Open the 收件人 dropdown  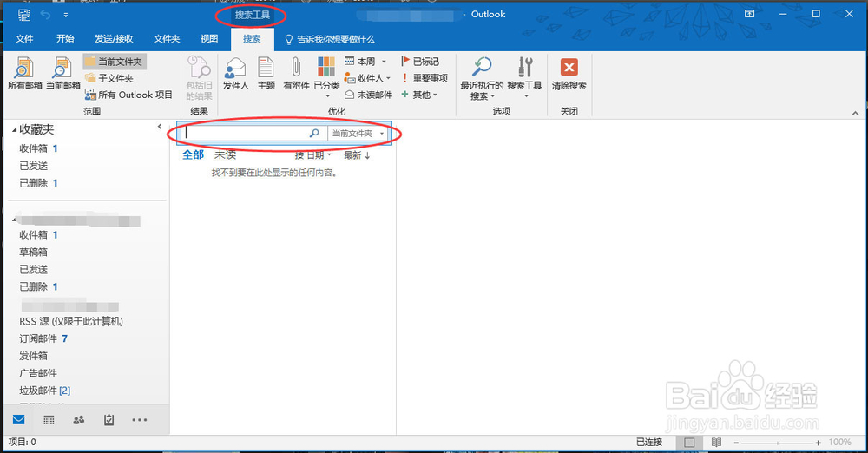367,78
